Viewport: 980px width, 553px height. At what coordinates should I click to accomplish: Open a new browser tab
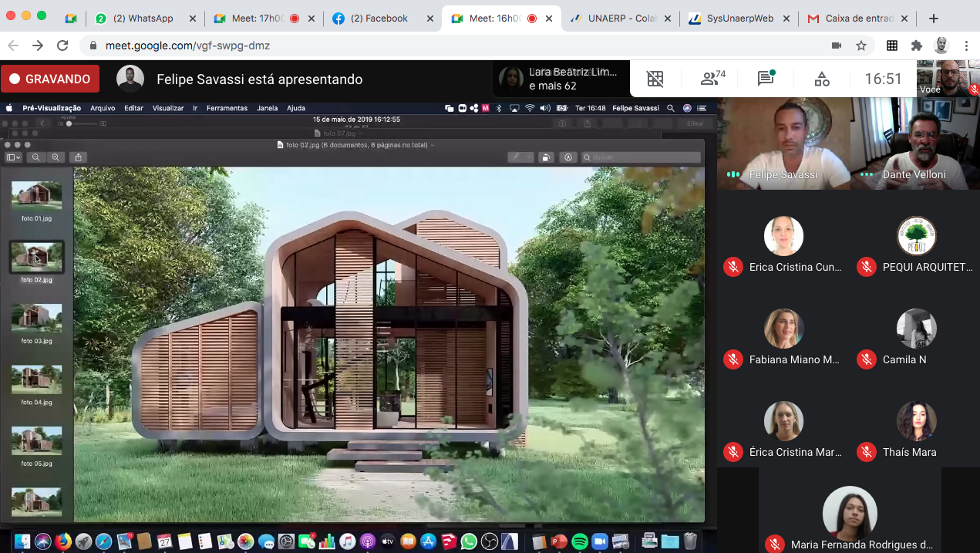coord(934,19)
